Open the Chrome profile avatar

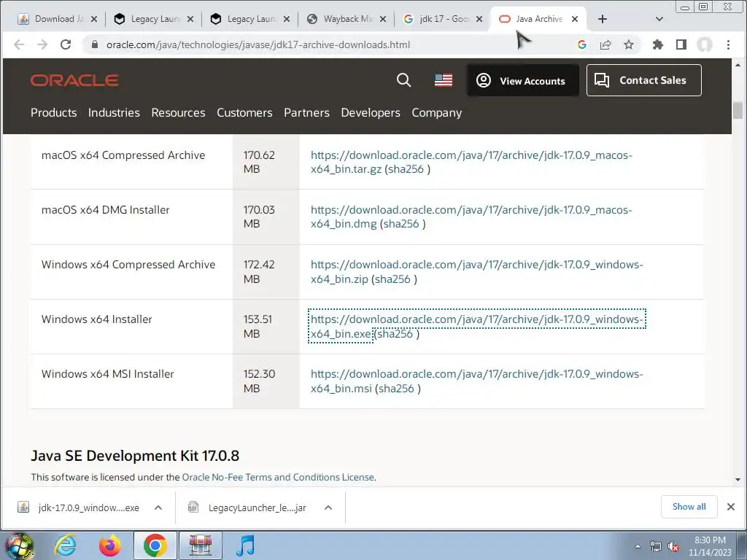click(705, 44)
